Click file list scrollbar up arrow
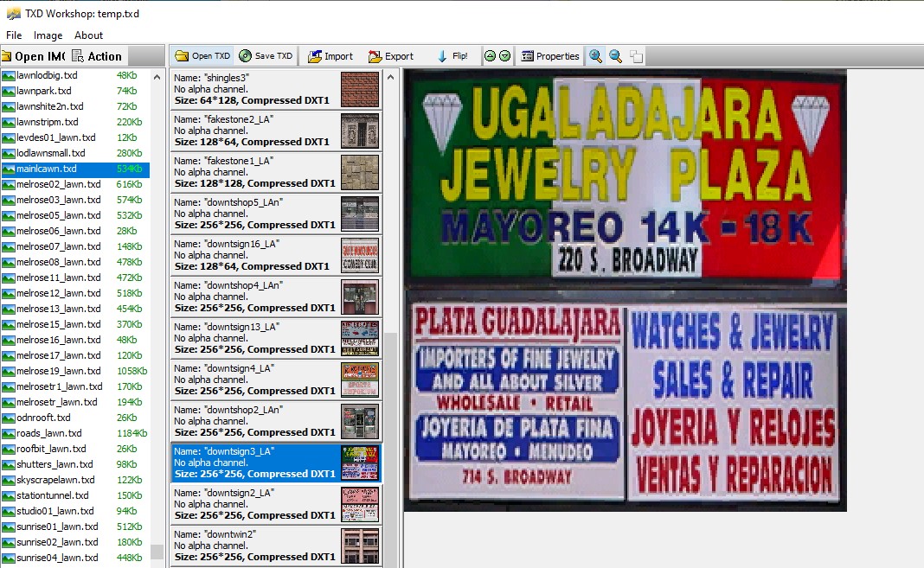This screenshot has height=568, width=924. [x=157, y=77]
